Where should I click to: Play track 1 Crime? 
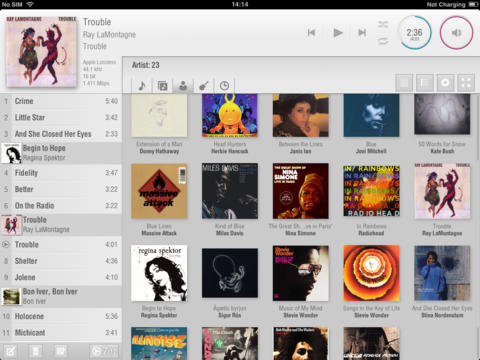[61, 101]
